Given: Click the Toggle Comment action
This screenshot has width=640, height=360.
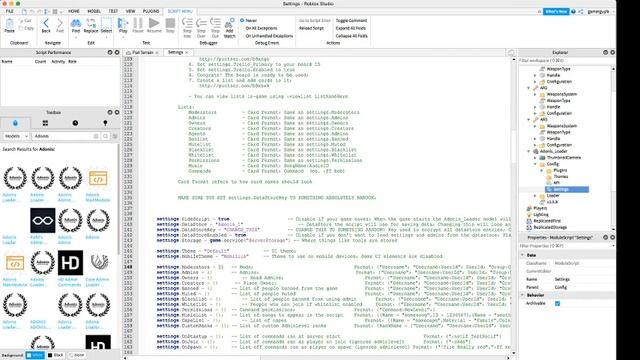Looking at the screenshot, I should 351,20.
